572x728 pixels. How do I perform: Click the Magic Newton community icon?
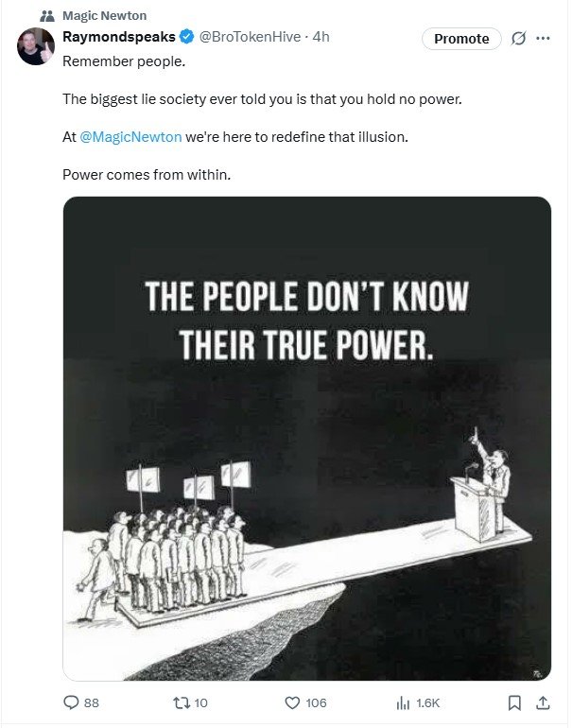pos(47,16)
